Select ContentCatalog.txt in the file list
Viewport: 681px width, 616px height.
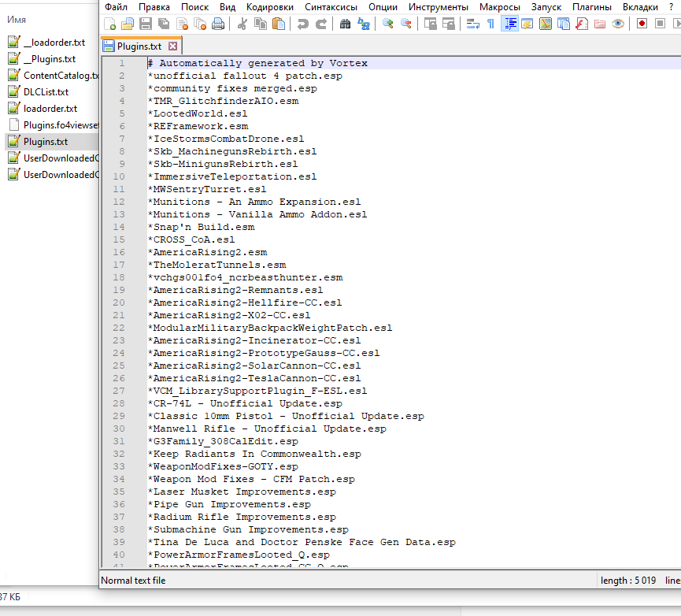[61, 75]
